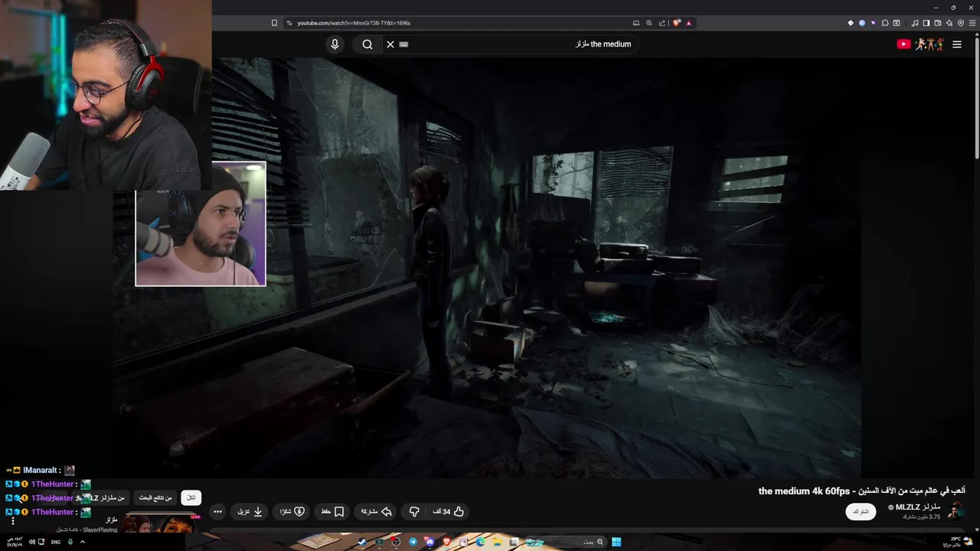
Task: Select the الكل filter chip
Action: [191, 498]
